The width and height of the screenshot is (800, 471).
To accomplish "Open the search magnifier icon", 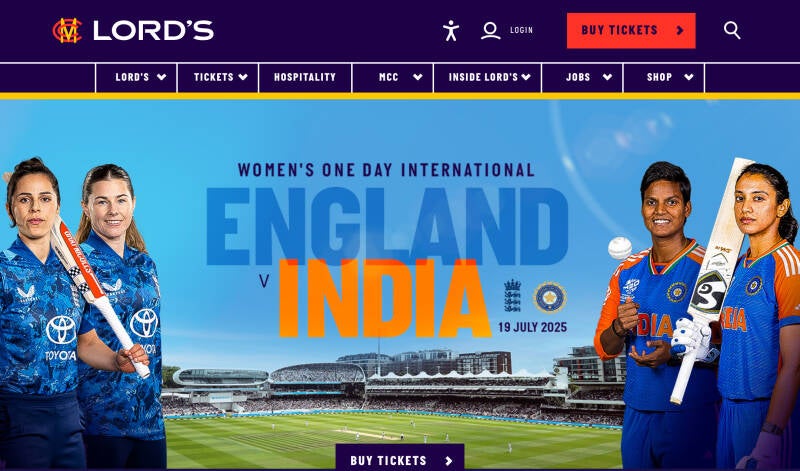I will [x=732, y=30].
